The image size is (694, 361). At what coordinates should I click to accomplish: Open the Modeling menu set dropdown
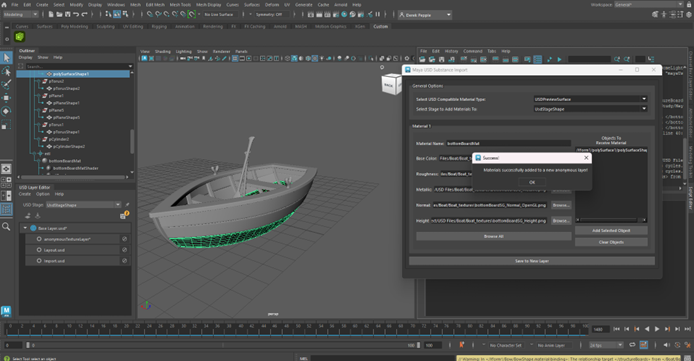(21, 15)
